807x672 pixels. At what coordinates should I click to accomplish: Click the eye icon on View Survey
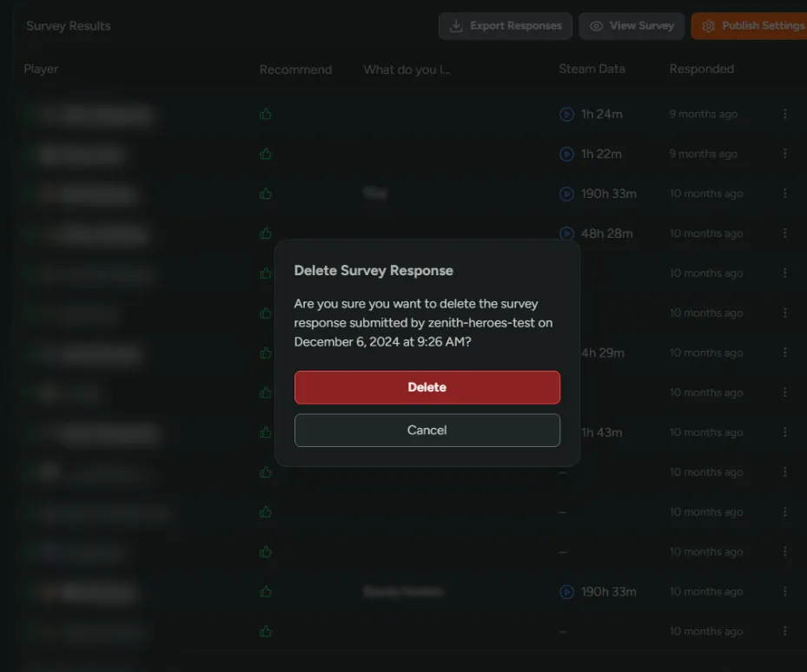596,26
